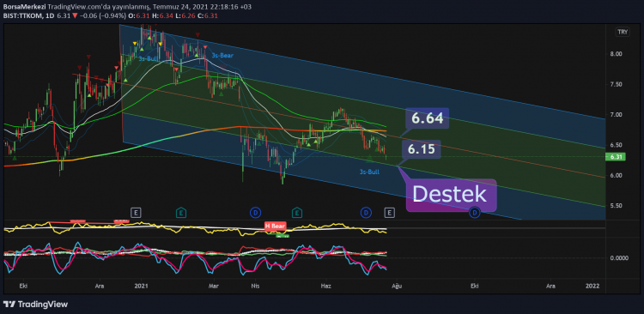
Task: Click the 8.00 price axis label
Action: click(616, 54)
